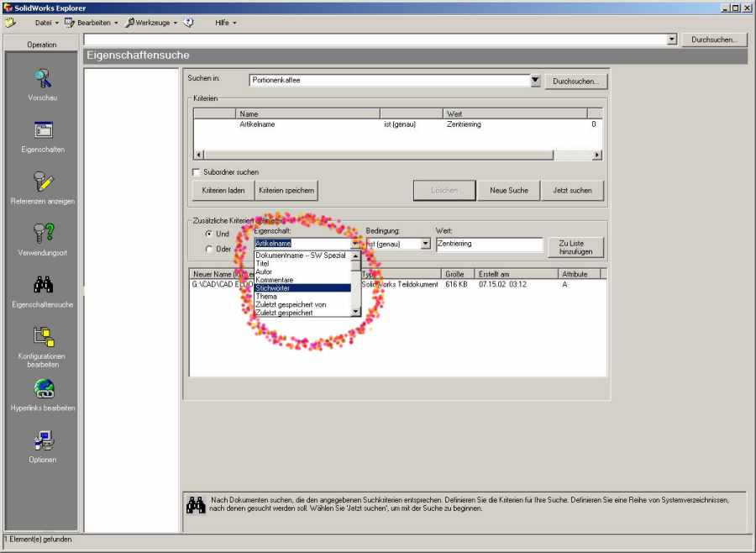Select the Artikelname criteria row
The height and width of the screenshot is (553, 756).
pyautogui.click(x=398, y=124)
